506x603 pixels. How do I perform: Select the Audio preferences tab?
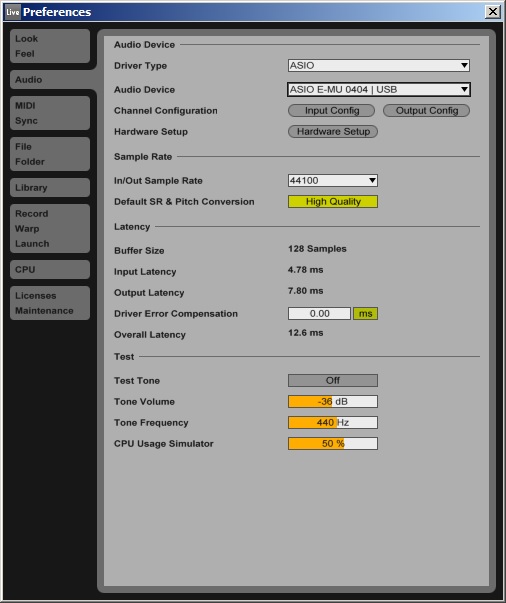coord(50,80)
